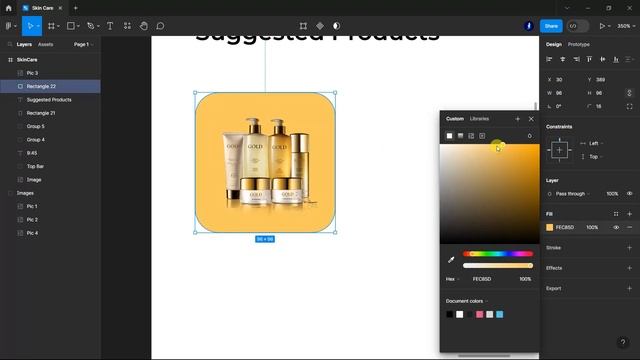
Task: Open the Pass through blend mode dropdown
Action: click(573, 193)
